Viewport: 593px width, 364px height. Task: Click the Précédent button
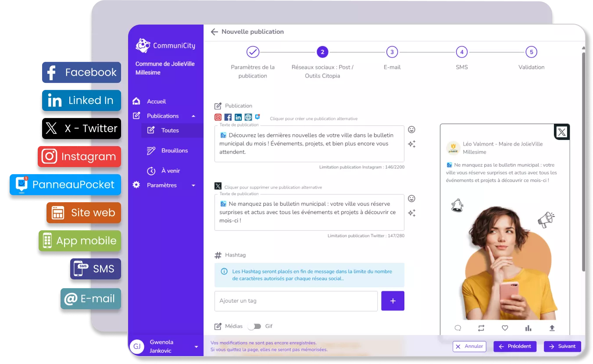click(x=515, y=346)
